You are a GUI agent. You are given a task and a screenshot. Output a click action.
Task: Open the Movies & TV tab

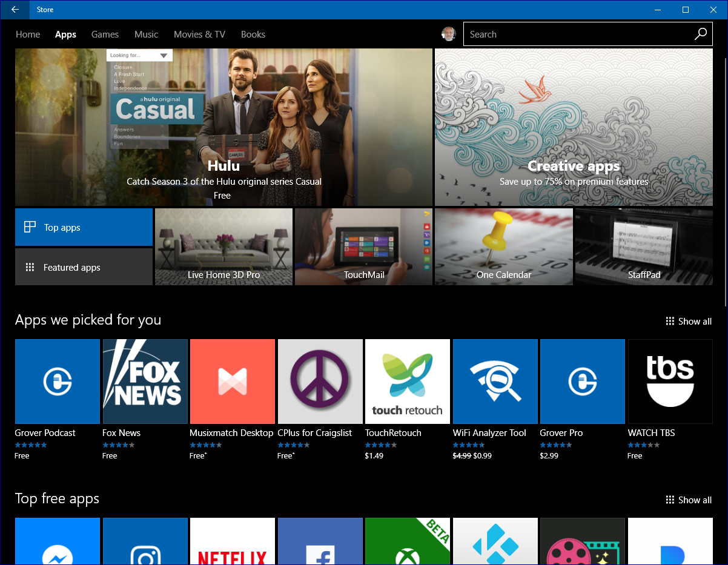click(x=199, y=35)
